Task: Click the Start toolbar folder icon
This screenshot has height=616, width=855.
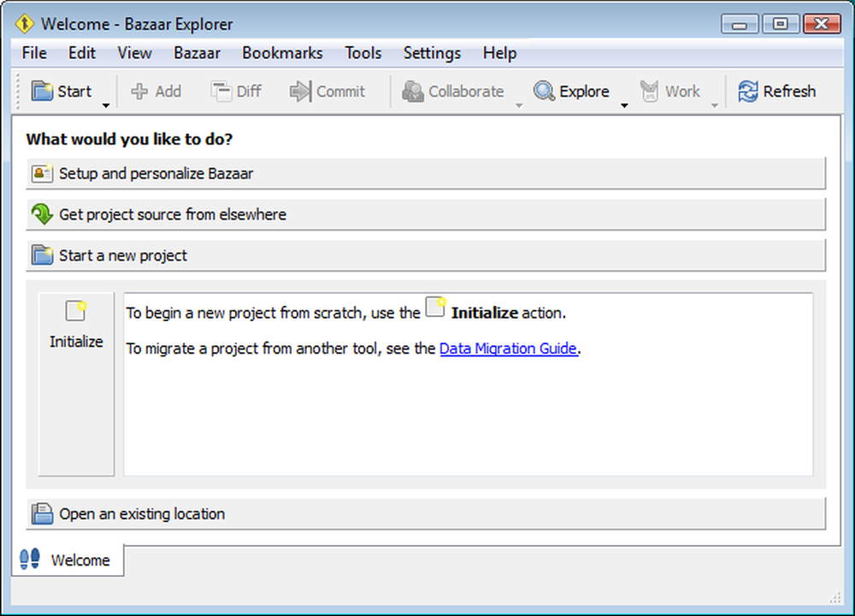Action: [x=41, y=91]
